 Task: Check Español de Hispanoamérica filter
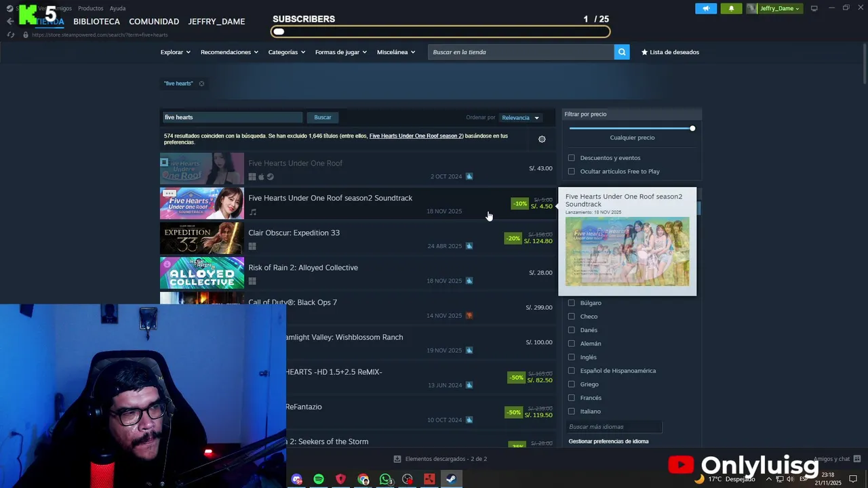point(571,371)
